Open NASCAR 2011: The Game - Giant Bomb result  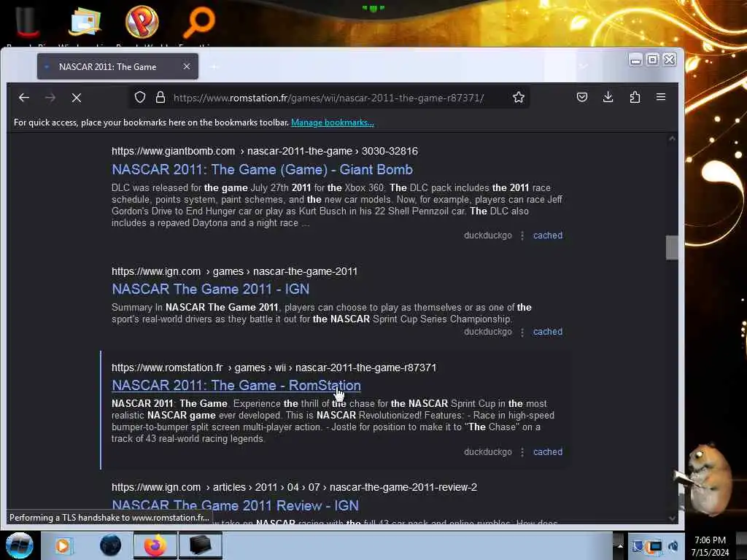click(262, 169)
